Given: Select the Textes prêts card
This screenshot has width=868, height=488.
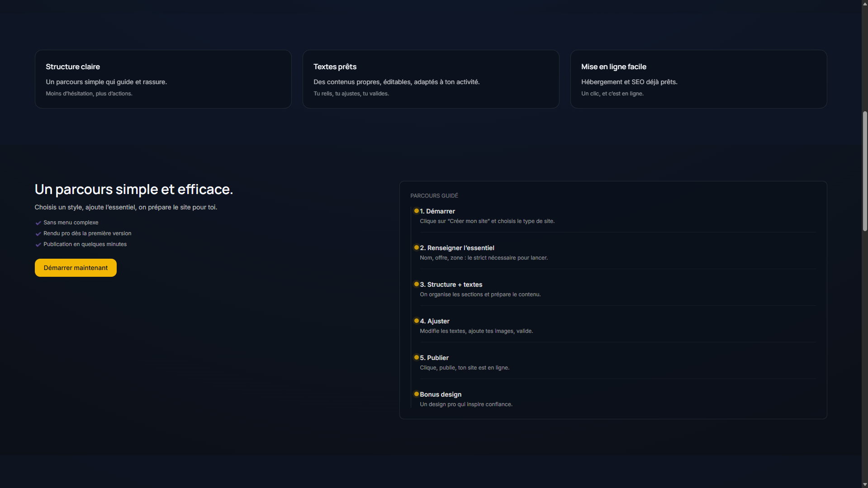Looking at the screenshot, I should pyautogui.click(x=431, y=79).
